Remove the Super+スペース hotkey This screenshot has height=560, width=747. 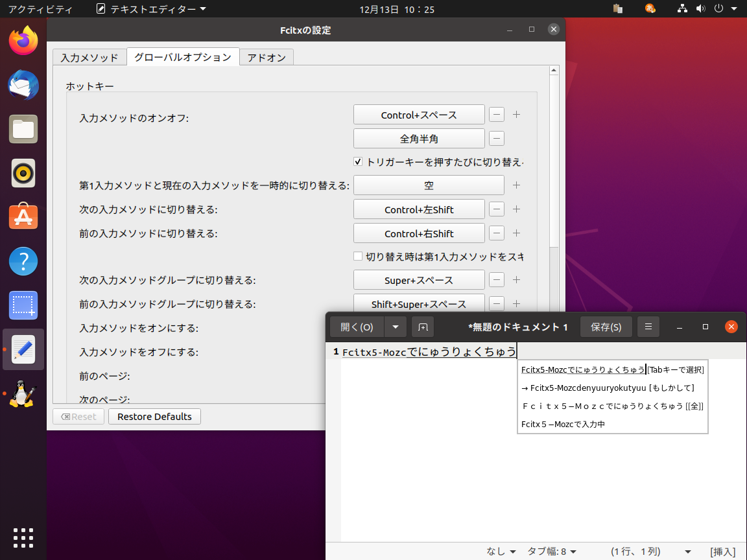click(x=497, y=280)
